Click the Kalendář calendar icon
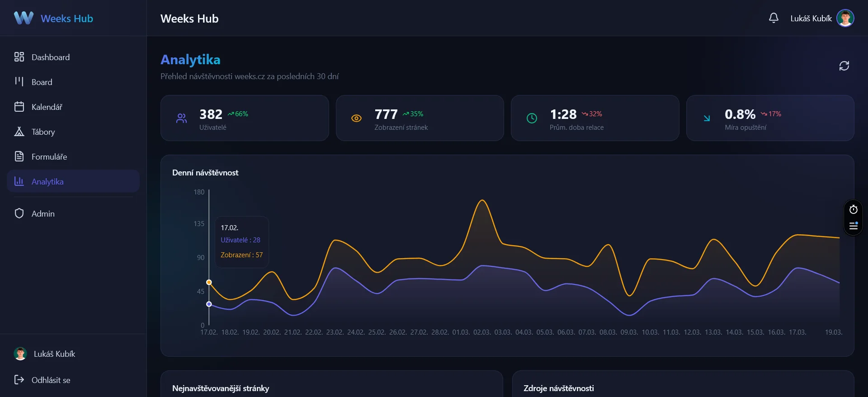The image size is (868, 397). [x=19, y=107]
